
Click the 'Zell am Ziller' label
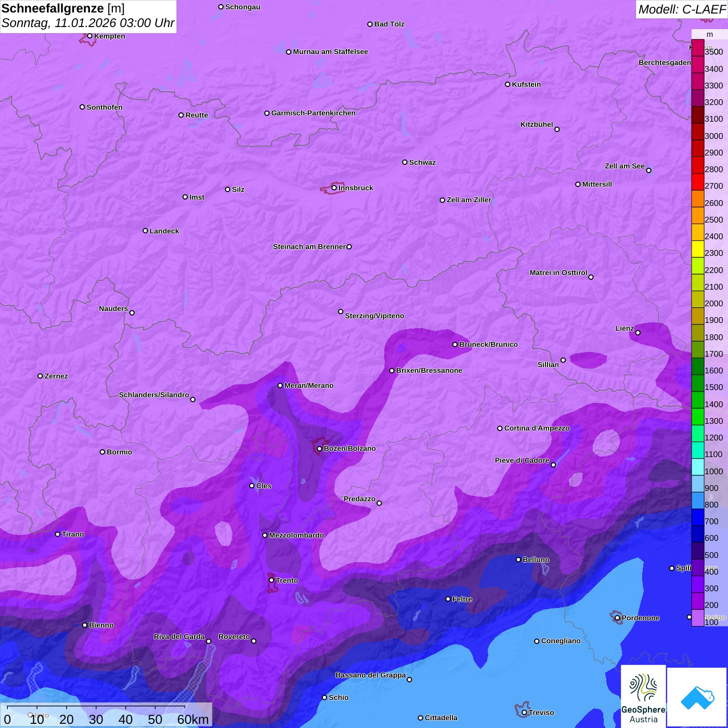point(469,200)
